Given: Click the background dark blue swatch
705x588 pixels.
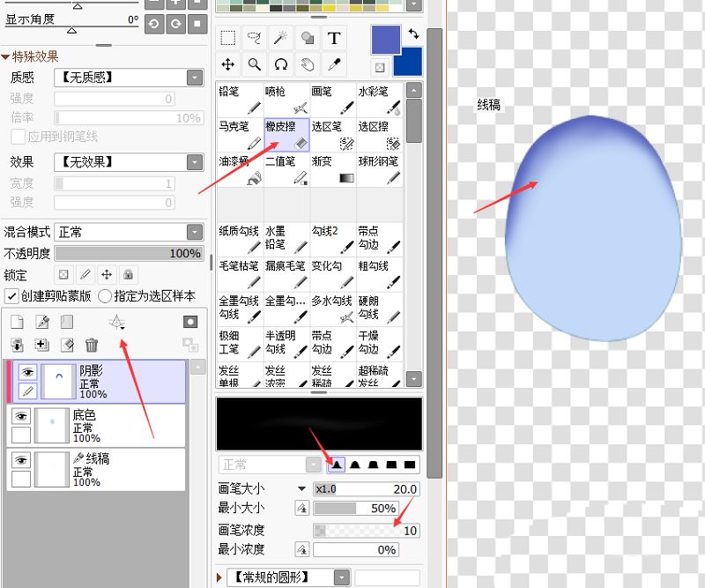Looking at the screenshot, I should coord(411,63).
